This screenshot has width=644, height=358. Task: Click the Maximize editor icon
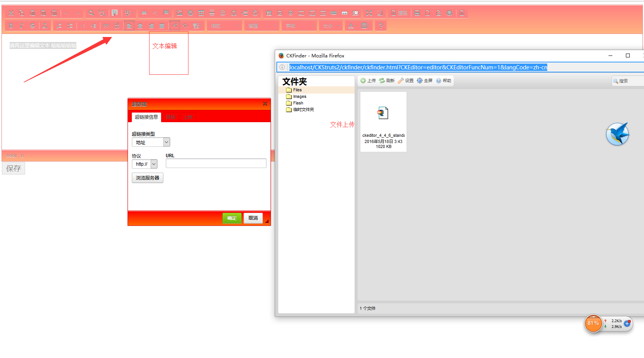(x=369, y=13)
